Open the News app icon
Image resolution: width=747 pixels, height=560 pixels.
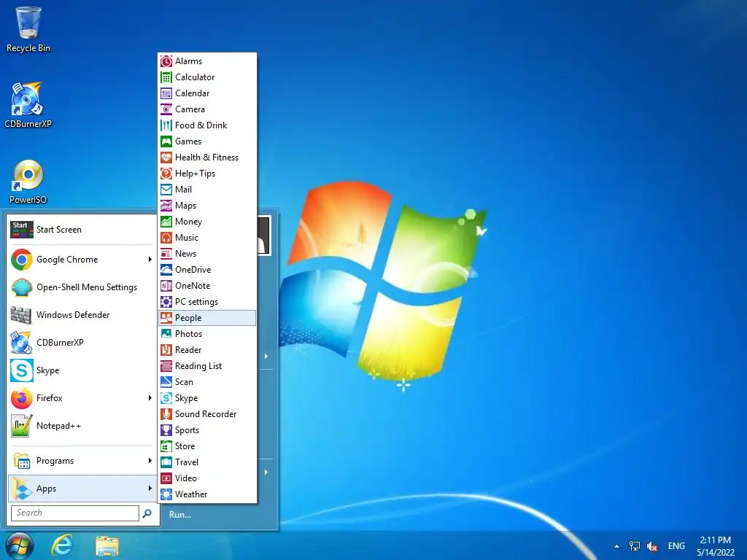point(166,253)
